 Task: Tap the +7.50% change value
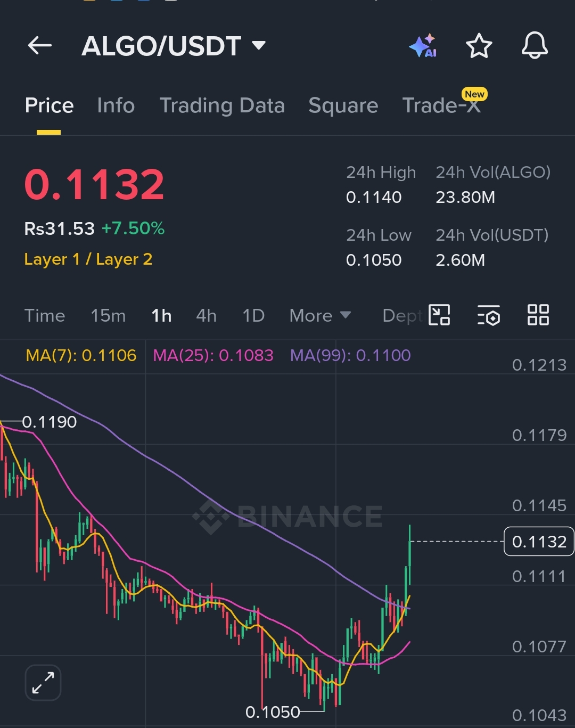point(133,228)
